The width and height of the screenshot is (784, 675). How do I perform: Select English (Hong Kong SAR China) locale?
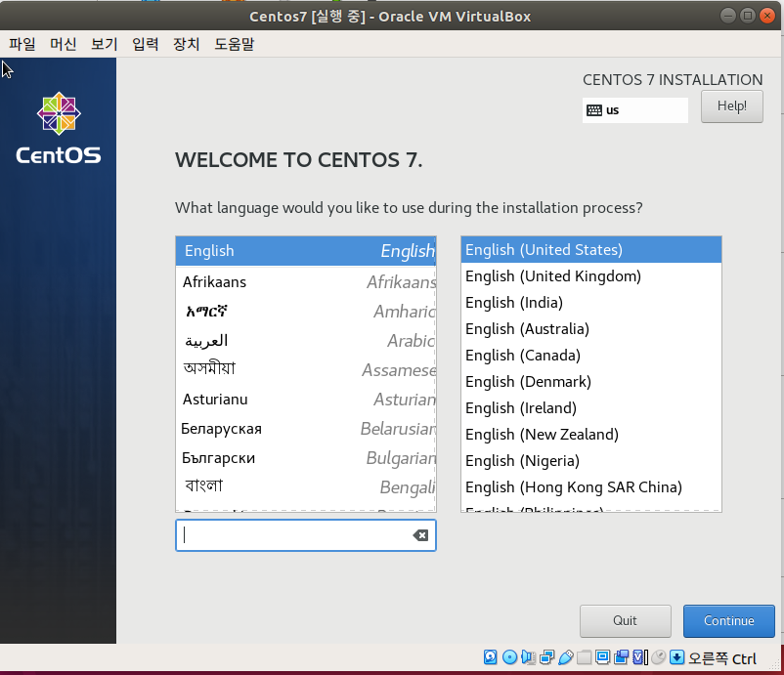tap(591, 487)
